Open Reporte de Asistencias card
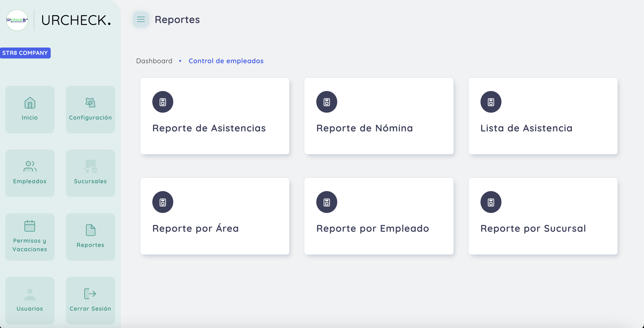This screenshot has height=328, width=644. [x=215, y=116]
